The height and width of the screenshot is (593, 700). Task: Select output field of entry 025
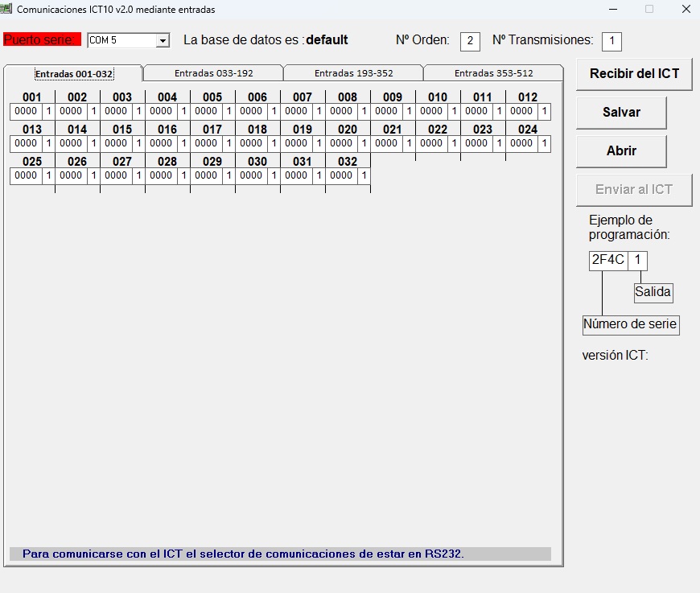pos(48,175)
